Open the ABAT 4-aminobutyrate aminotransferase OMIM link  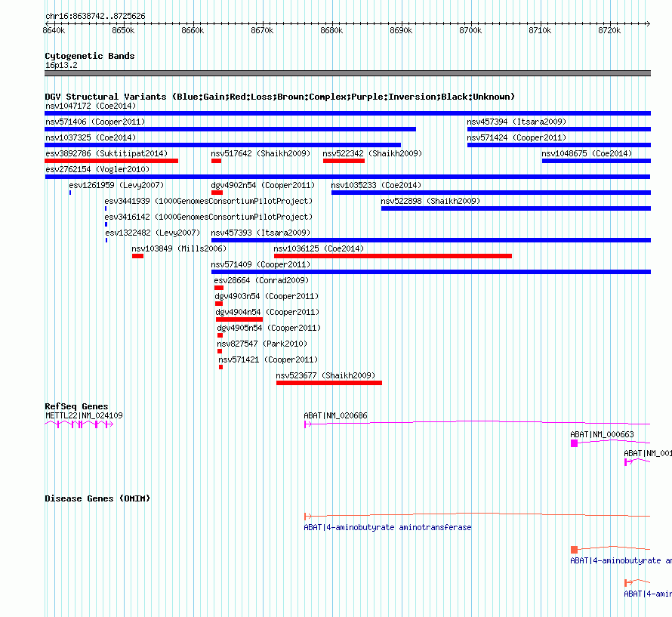coord(387,527)
